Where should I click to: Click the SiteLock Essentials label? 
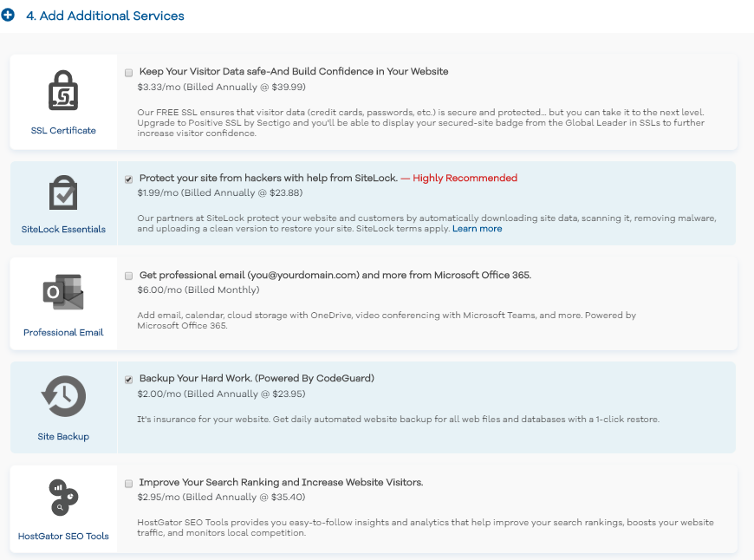click(63, 230)
